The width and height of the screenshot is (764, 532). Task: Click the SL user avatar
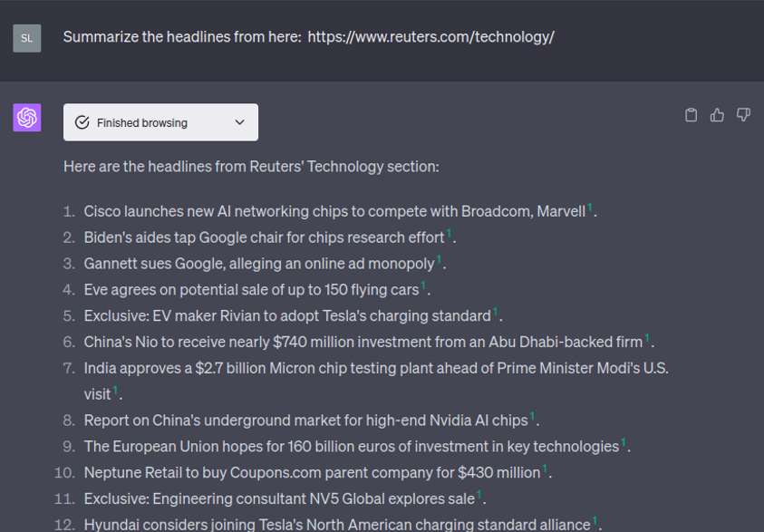coord(27,38)
